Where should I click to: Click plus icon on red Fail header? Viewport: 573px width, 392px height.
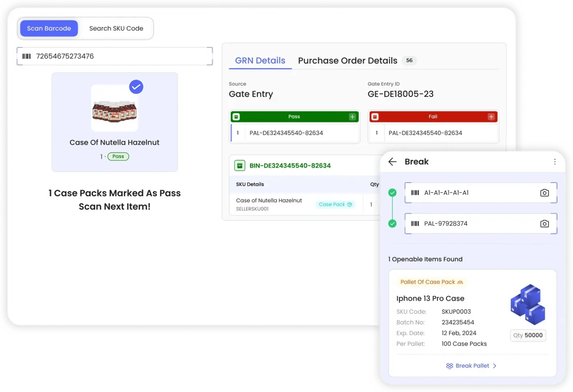coord(491,117)
